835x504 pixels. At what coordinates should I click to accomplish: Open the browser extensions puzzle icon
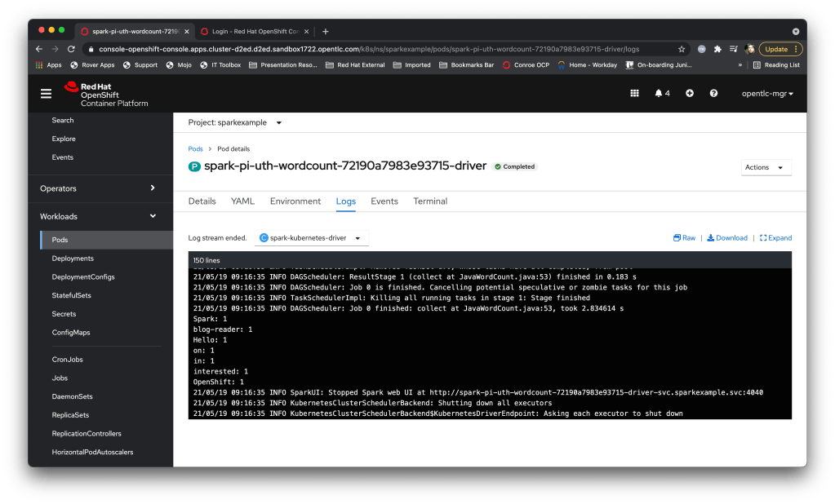tap(717, 49)
